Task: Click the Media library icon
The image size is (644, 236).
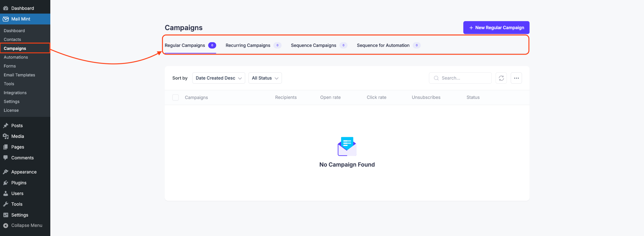Action: (x=6, y=136)
